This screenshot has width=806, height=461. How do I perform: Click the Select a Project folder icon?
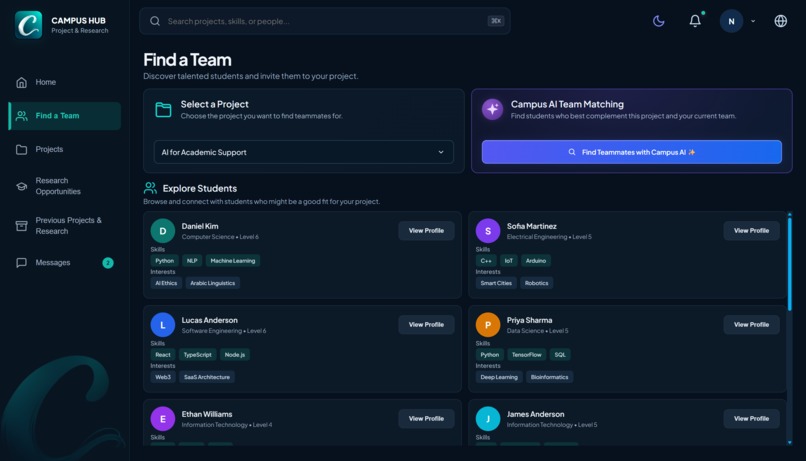pos(163,109)
